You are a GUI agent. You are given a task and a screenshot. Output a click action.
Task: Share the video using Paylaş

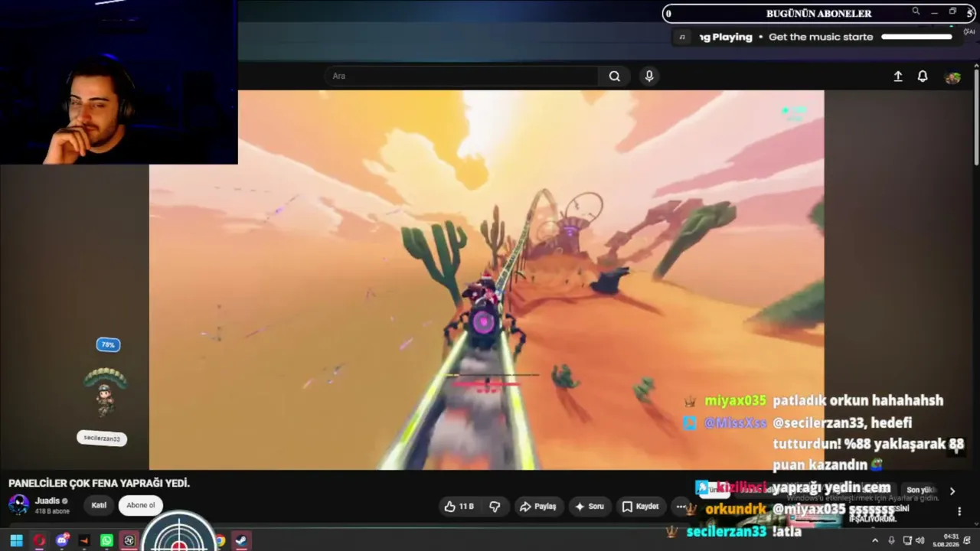[537, 507]
